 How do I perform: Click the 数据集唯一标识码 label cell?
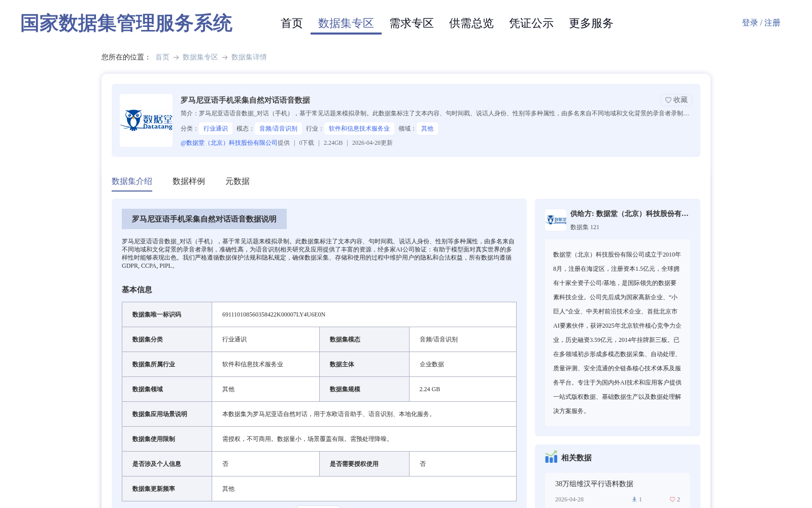167,314
